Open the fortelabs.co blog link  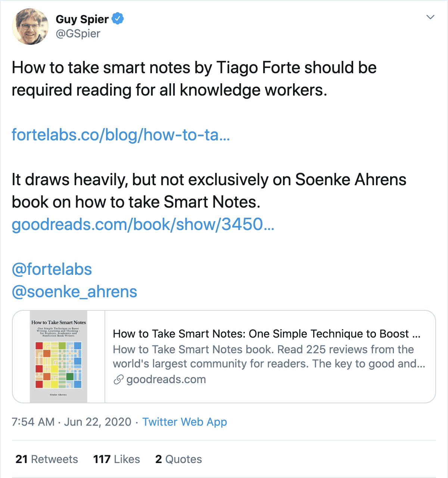click(121, 135)
